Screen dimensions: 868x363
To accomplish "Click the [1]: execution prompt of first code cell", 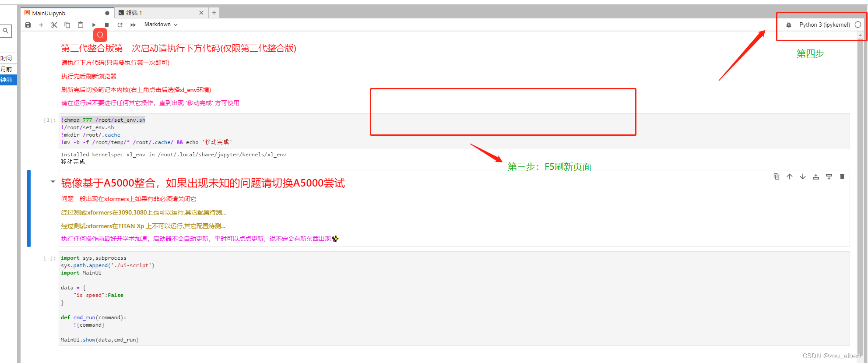I will pos(49,120).
